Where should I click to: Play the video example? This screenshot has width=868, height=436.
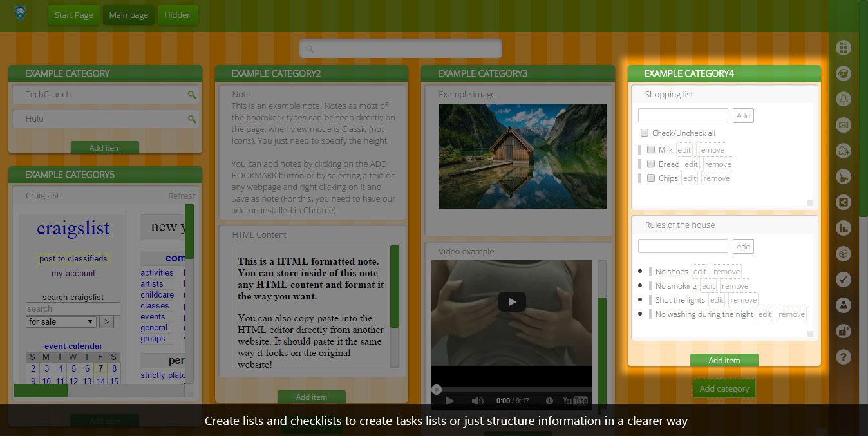512,301
